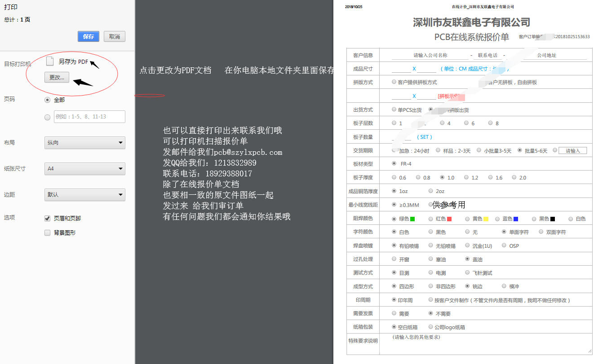Select the 小批量3-5天 lead time radio

point(479,150)
